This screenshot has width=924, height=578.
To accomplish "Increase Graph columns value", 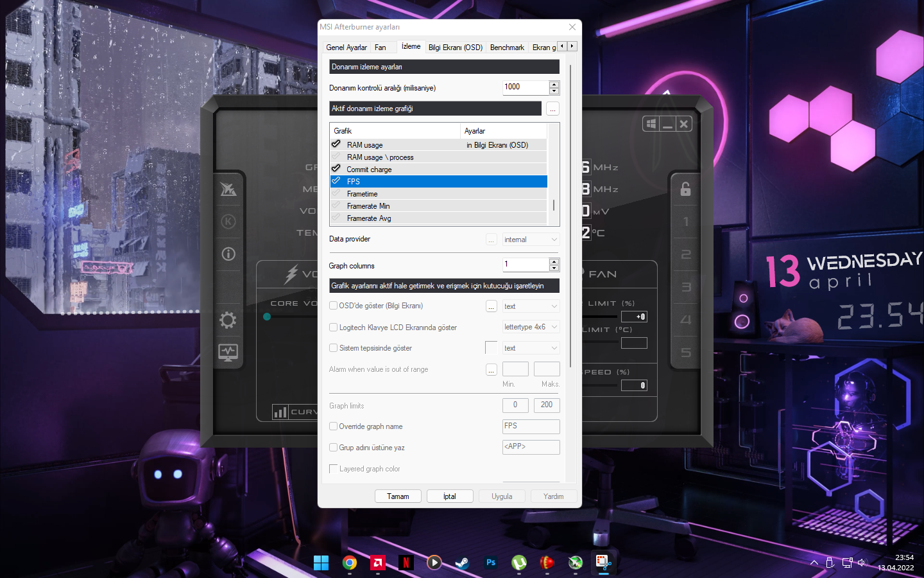I will 554,261.
